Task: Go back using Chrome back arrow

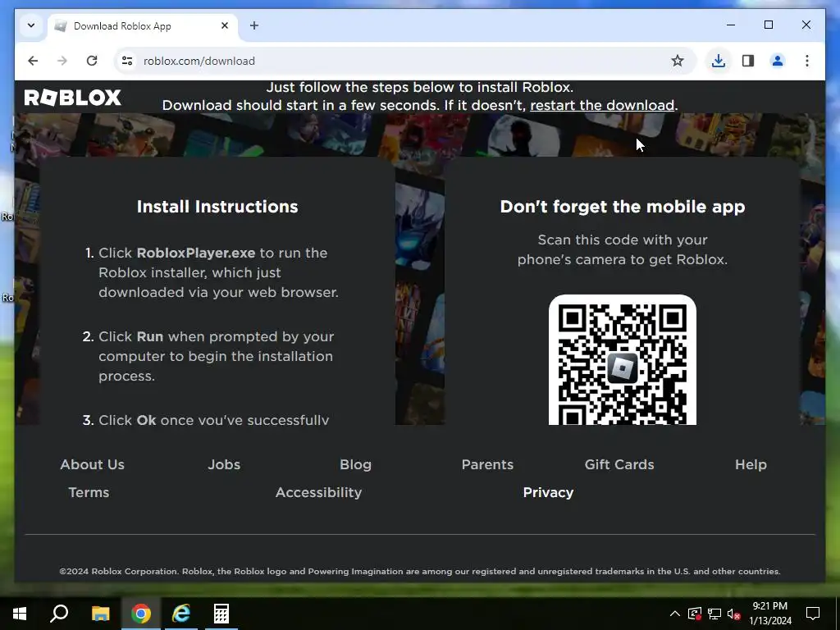Action: click(33, 61)
